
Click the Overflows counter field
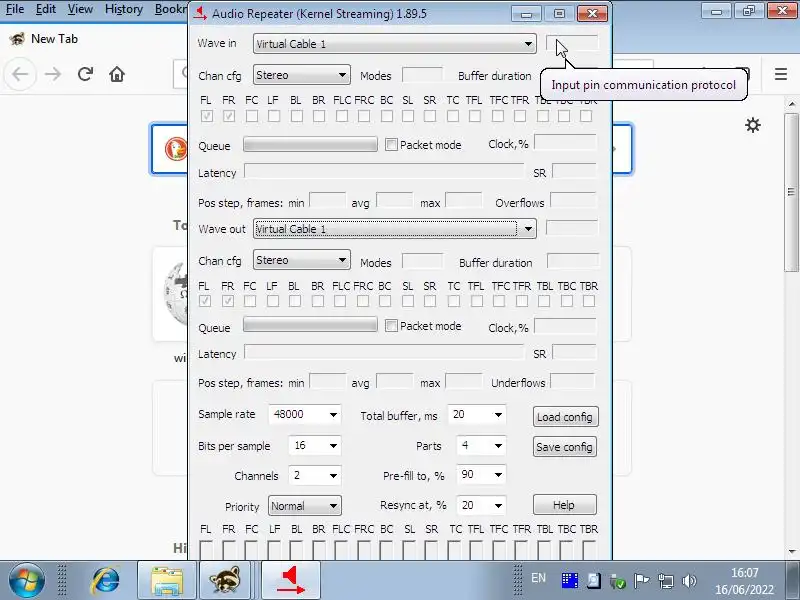tap(573, 201)
